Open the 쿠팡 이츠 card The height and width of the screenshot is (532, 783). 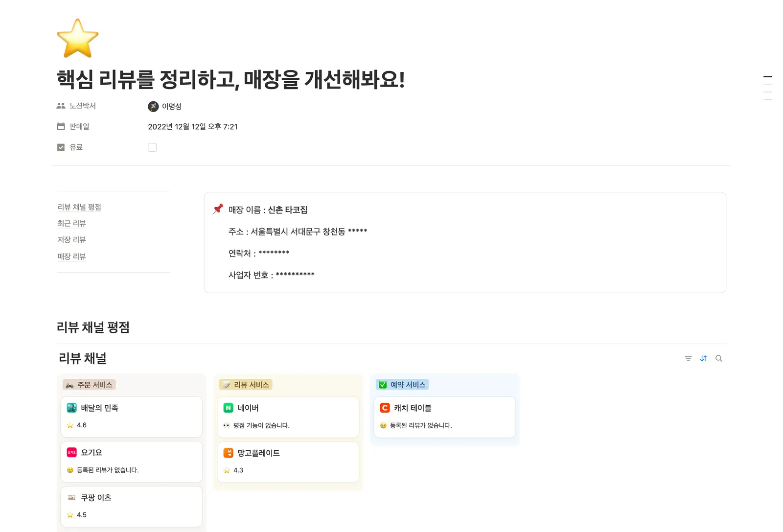pyautogui.click(x=132, y=507)
